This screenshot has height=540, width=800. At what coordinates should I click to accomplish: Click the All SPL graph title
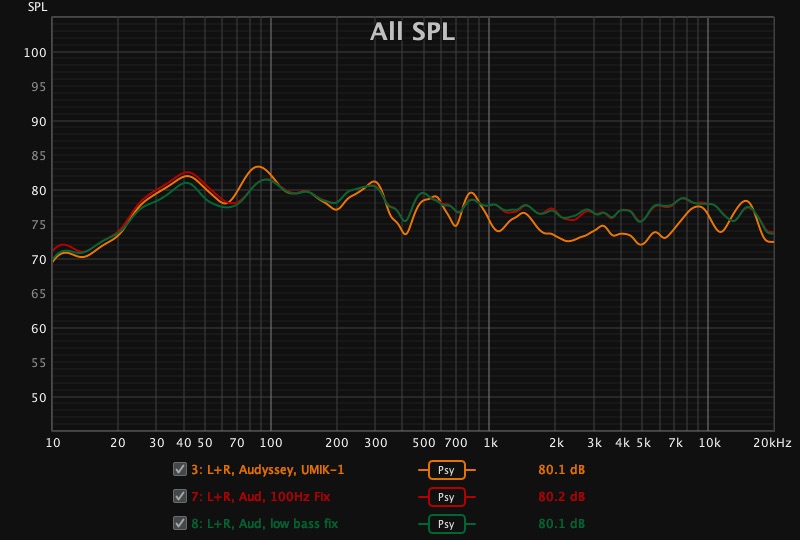[x=412, y=32]
